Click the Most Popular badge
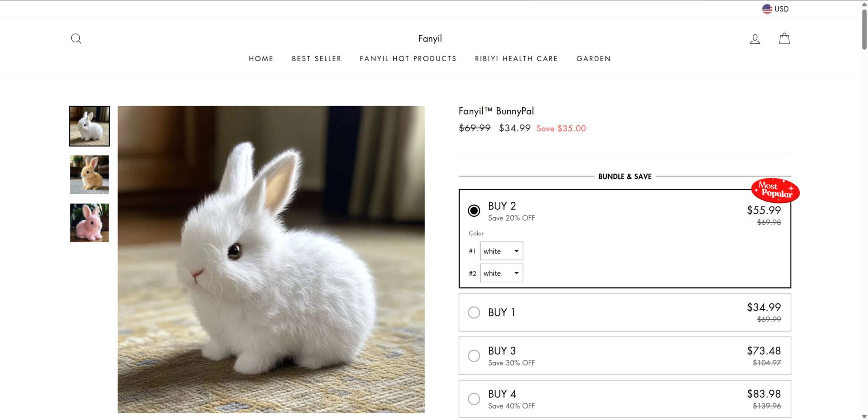The image size is (868, 420). tap(775, 190)
